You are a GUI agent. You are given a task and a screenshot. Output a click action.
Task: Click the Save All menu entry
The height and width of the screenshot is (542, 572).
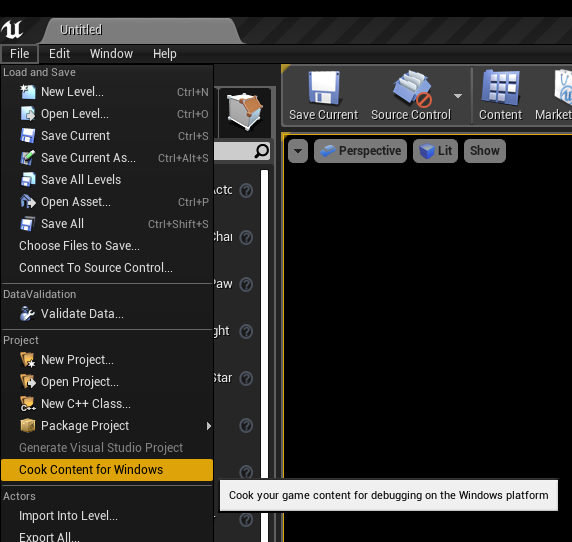[107, 224]
